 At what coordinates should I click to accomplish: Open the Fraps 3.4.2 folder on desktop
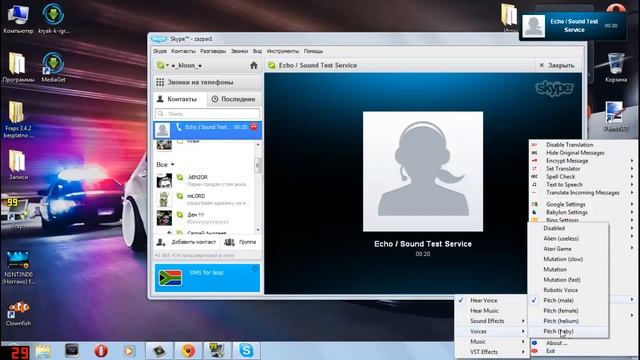18,119
